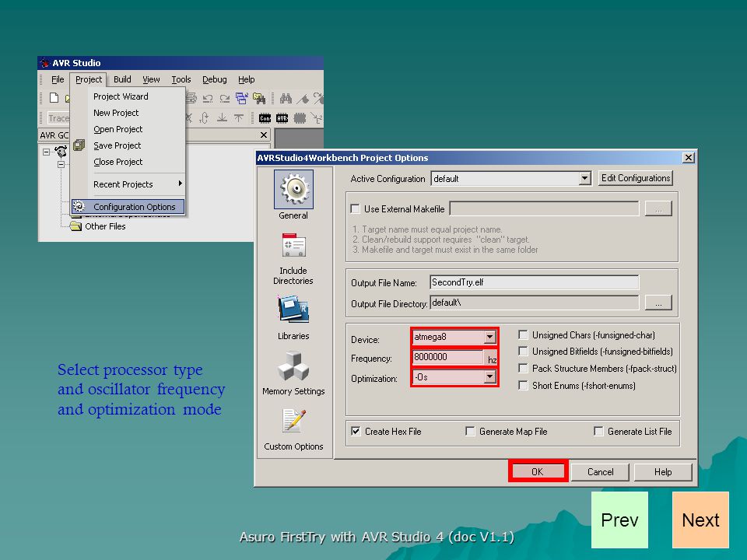Click the find in files folder-binoculars icon
Screen dimensions: 747x560
pos(259,98)
